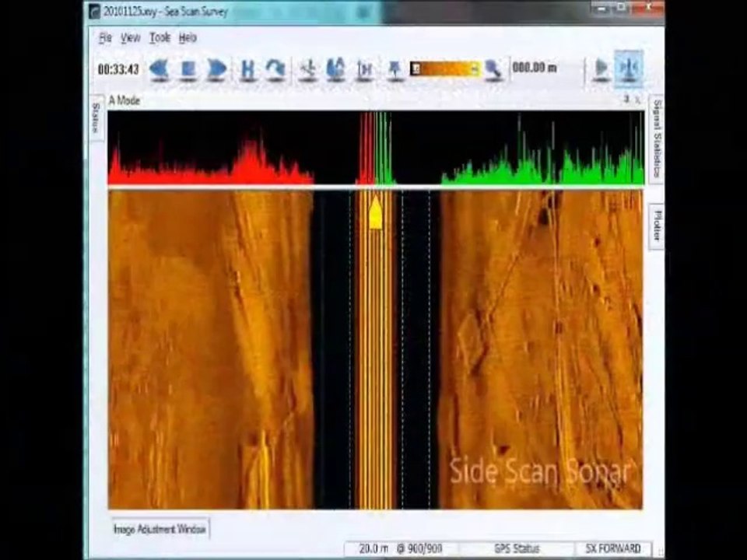Click the 20.0 m @ 900/900 status
Viewport: 747px width, 560px height.
click(x=400, y=548)
